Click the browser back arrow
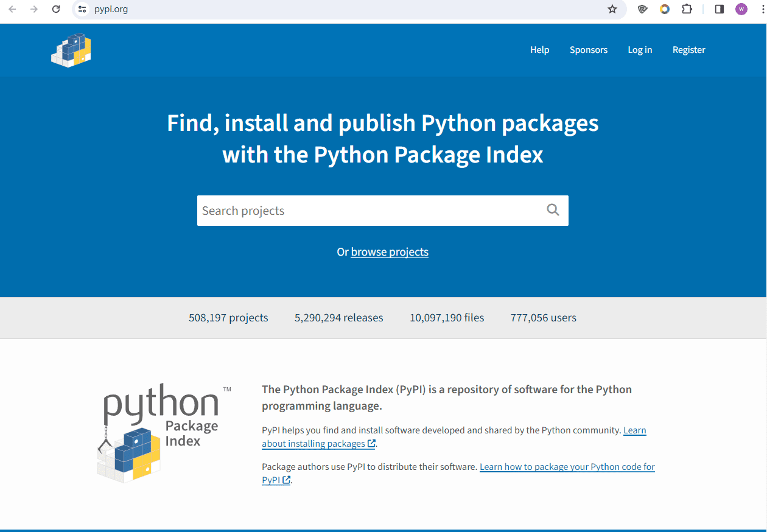Viewport: 767px width, 532px height. pos(12,9)
